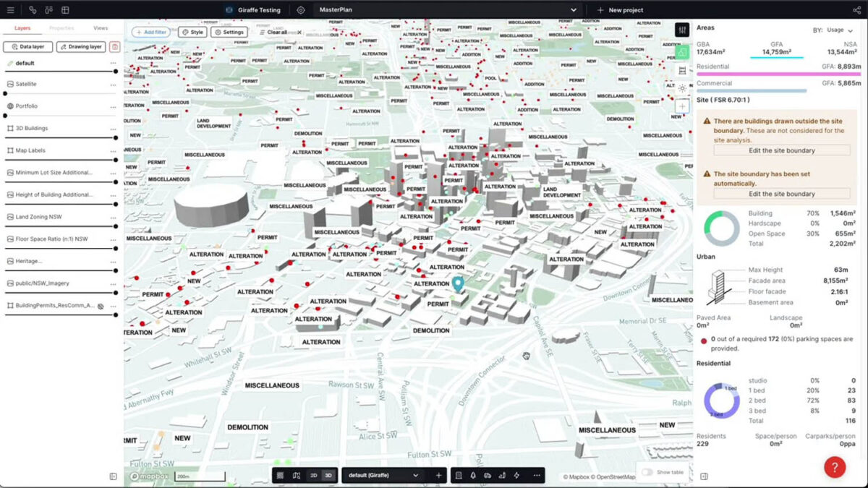Open the hamburger menu at top left
Viewport: 868px width, 488px height.
coord(10,9)
